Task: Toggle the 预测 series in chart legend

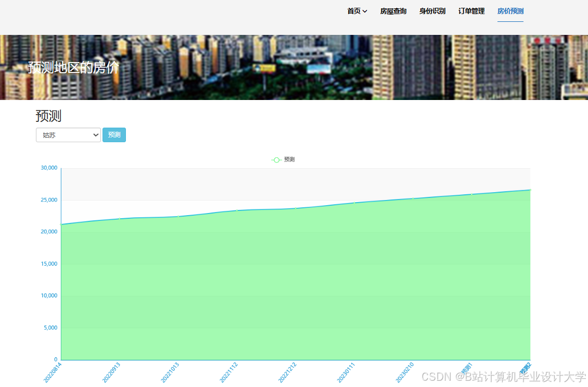Action: click(x=283, y=159)
